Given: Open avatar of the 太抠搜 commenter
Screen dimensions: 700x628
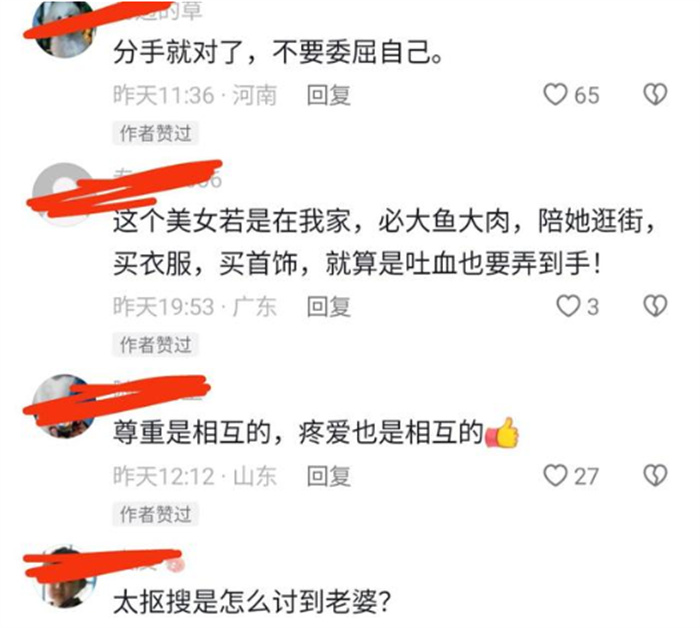Looking at the screenshot, I should click(65, 576).
